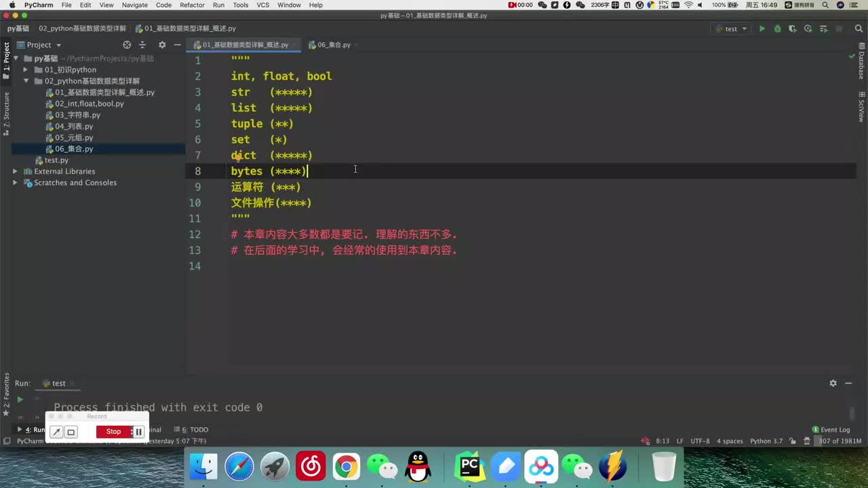868x488 pixels.
Task: Click the arrow tool in Record window
Action: 57,432
